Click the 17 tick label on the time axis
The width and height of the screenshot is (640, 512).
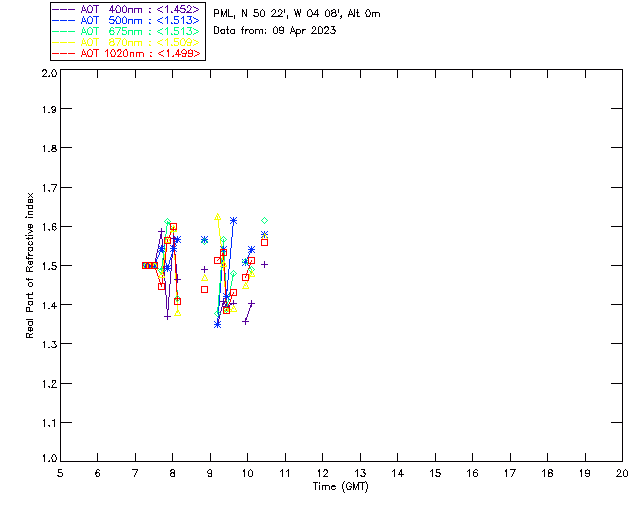pos(510,473)
